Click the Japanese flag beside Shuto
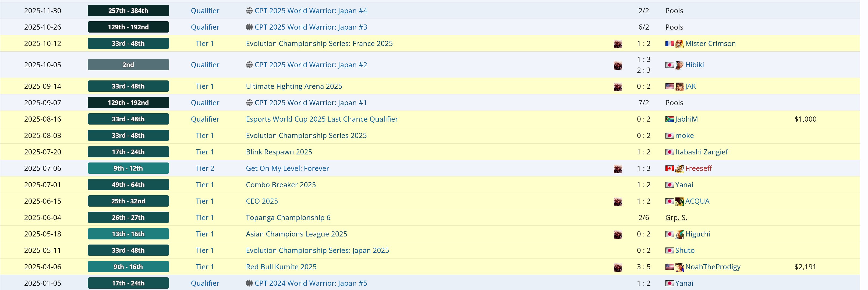 [x=669, y=251]
